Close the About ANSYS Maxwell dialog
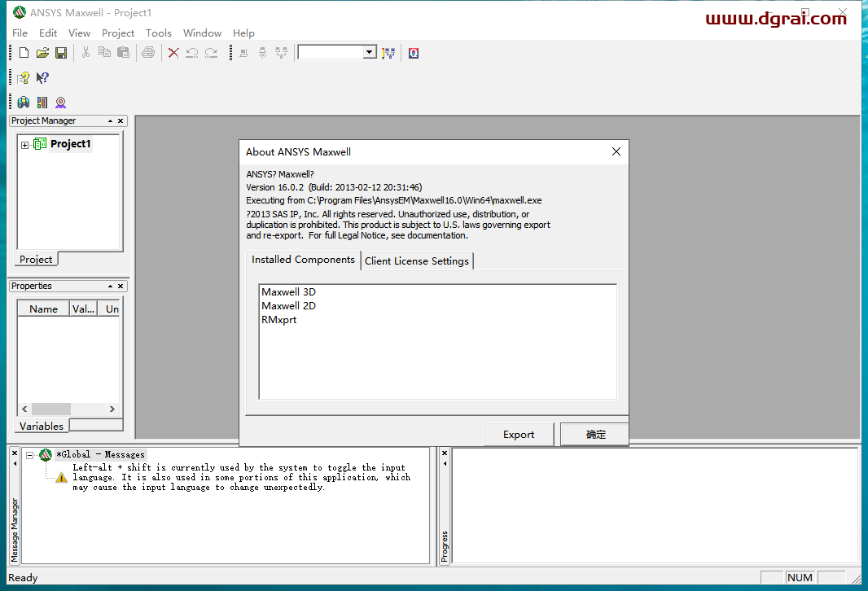 (616, 151)
